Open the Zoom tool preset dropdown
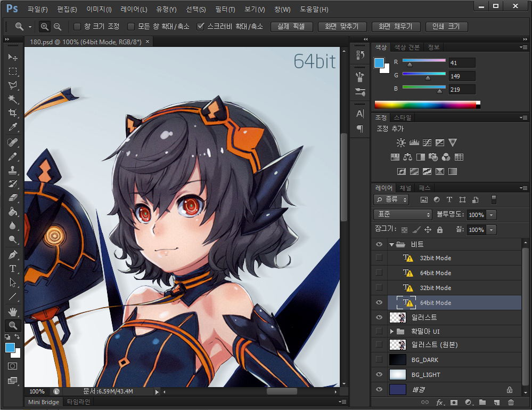 tap(30, 27)
